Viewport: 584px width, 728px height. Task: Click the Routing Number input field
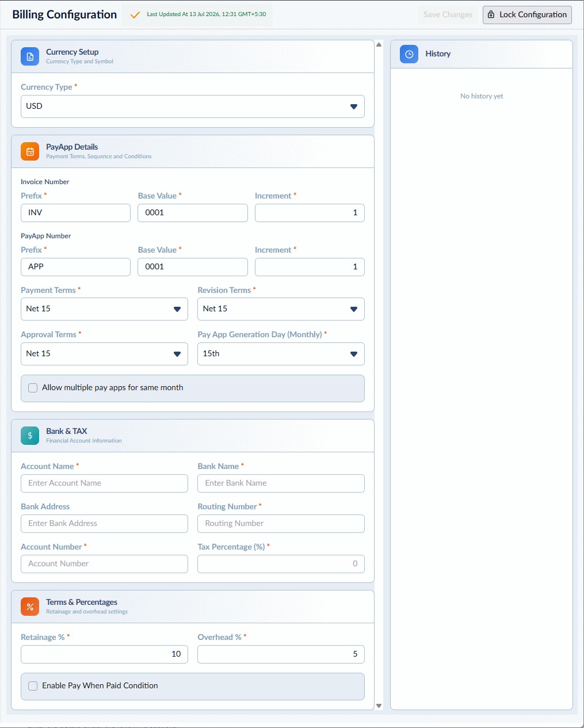(281, 524)
